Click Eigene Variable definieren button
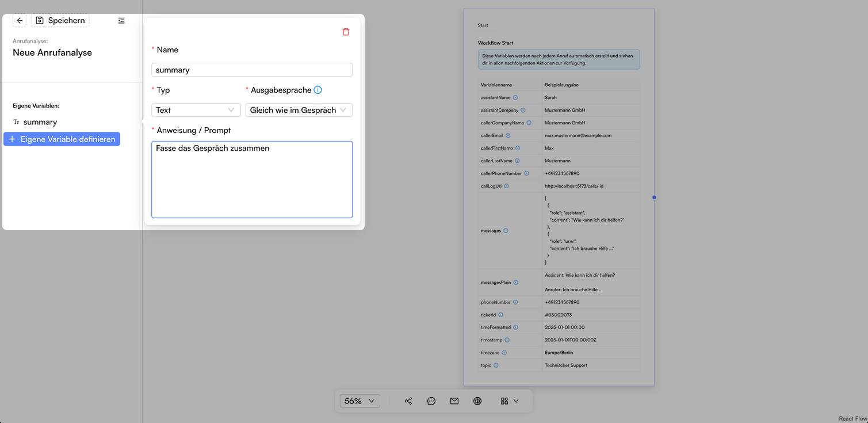Screen dimensions: 868x423 [x=62, y=139]
